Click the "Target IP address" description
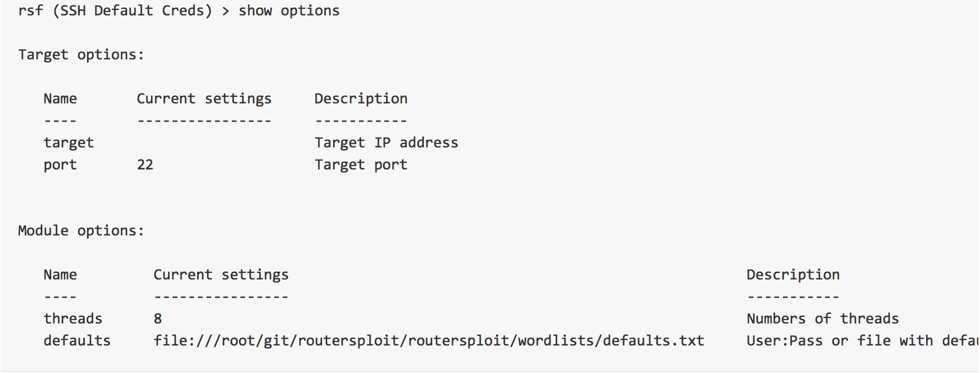Image resolution: width=980 pixels, height=373 pixels. [x=386, y=143]
